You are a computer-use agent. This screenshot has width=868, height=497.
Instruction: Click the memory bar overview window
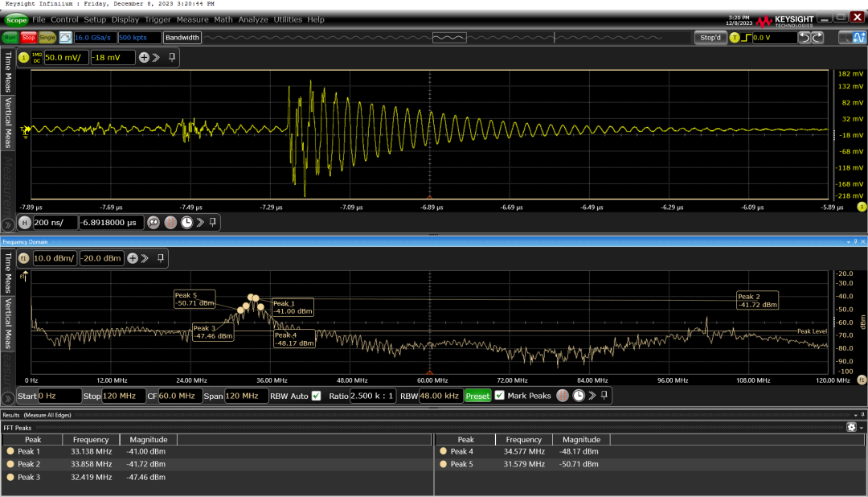click(449, 38)
